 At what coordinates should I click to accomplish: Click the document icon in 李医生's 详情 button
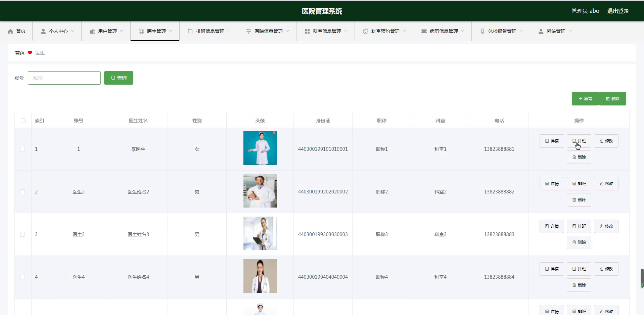pyautogui.click(x=547, y=141)
